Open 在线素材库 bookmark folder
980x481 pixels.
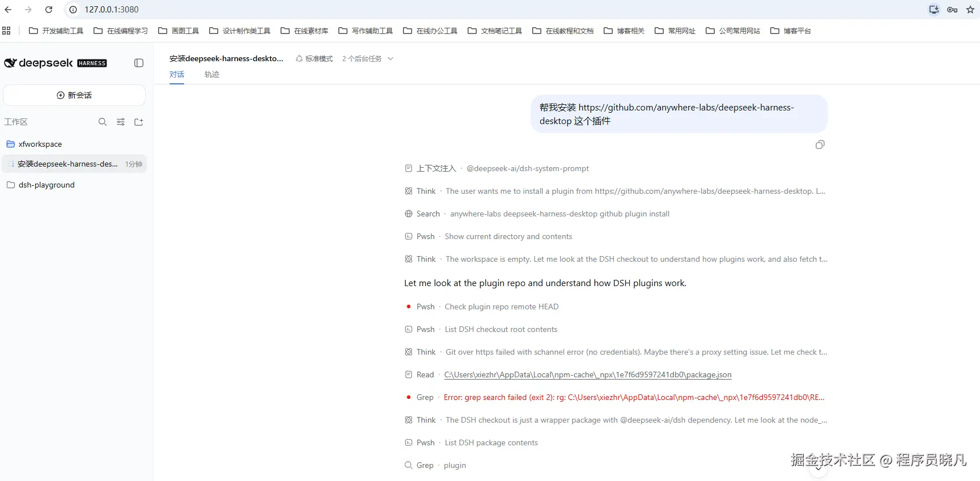point(304,31)
